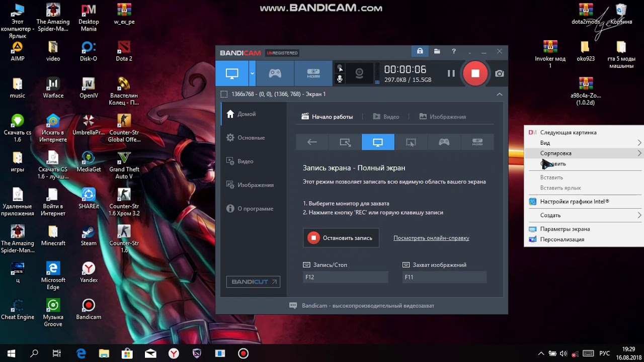Viewport: 644px width, 362px height.
Task: Open Bandicam from the taskbar
Action: [243, 353]
